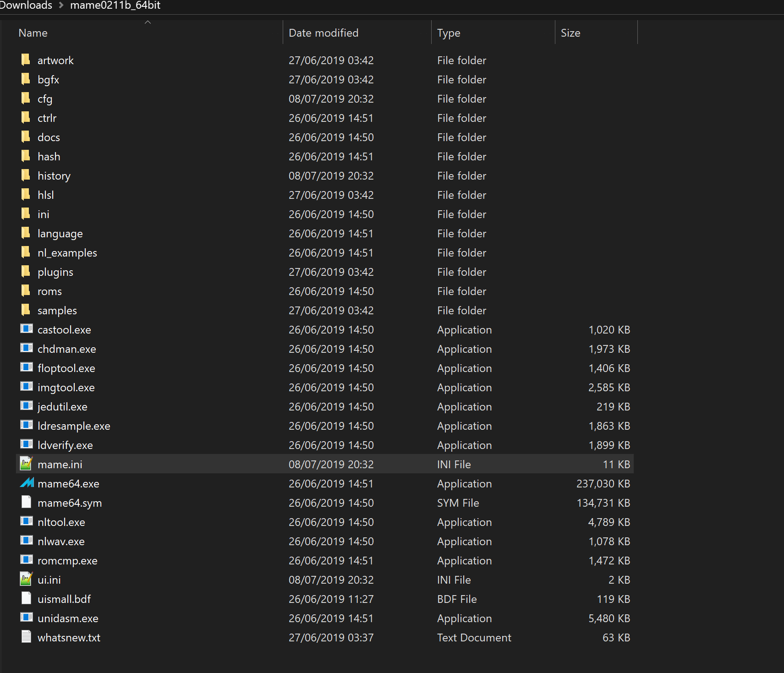Click the whatsnew.txt document icon
784x673 pixels.
26,637
